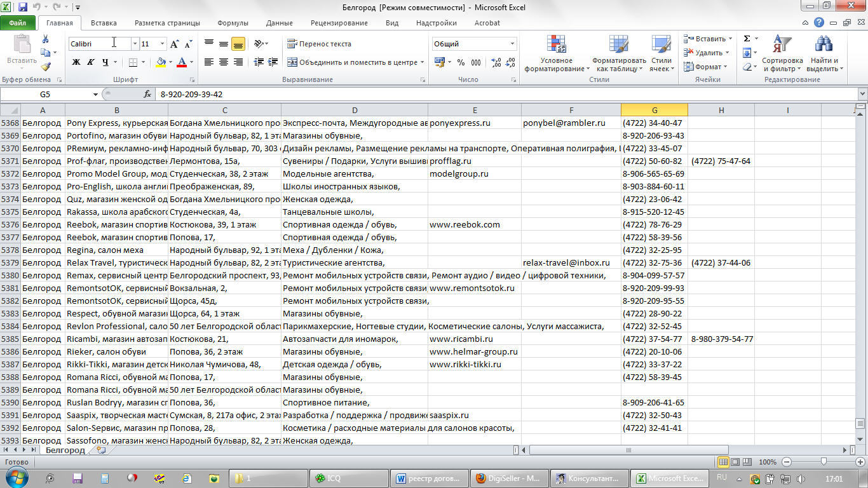Open insert function fx dialog
Image resolution: width=868 pixels, height=488 pixels.
click(147, 94)
